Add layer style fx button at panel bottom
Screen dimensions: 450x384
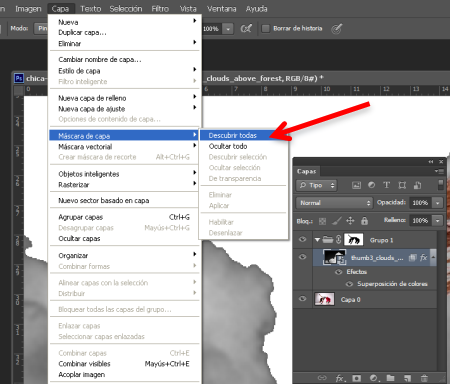(340, 378)
